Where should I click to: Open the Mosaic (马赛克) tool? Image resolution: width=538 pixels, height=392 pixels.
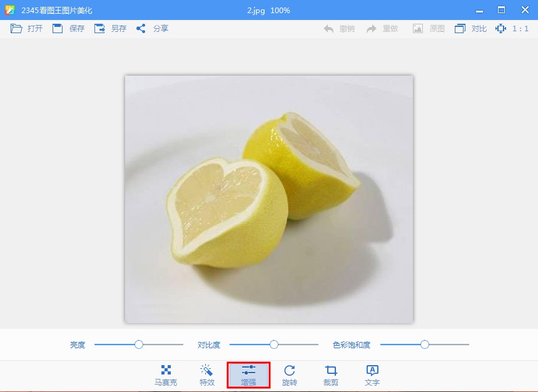(166, 375)
